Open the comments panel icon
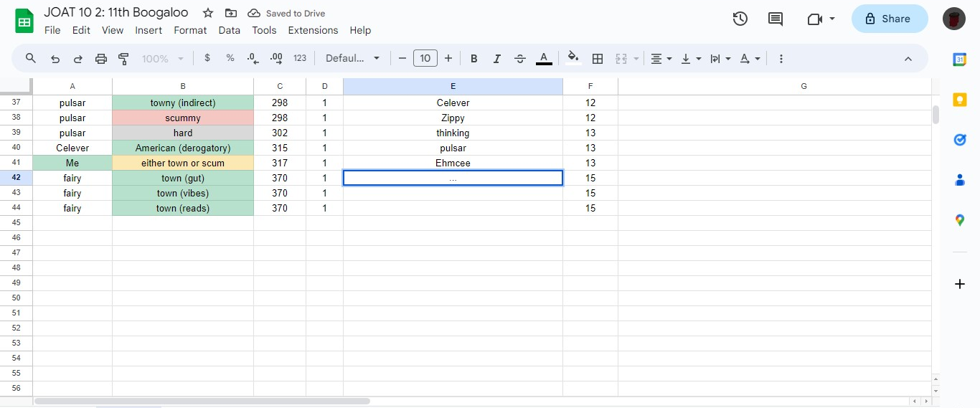The image size is (980, 408). [776, 19]
